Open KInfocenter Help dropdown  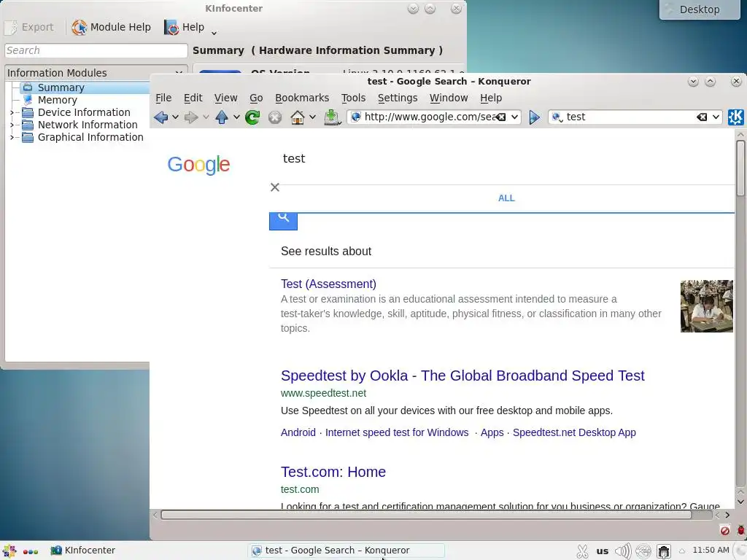[x=214, y=33]
